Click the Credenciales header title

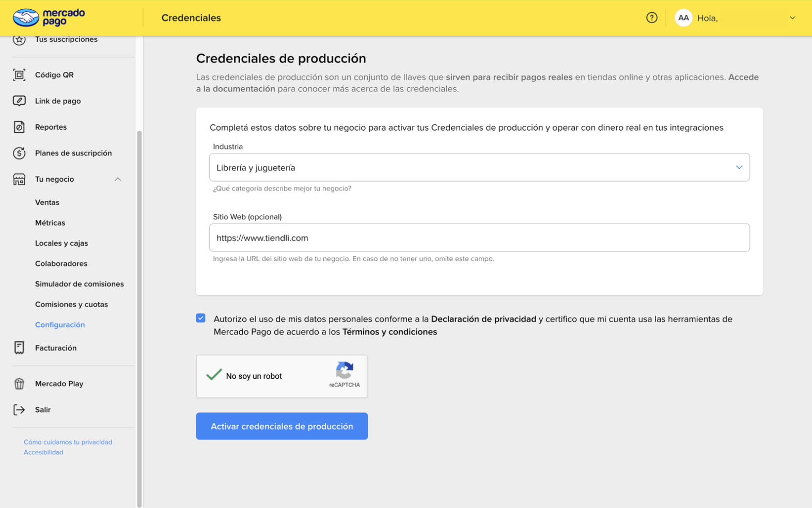coord(191,18)
